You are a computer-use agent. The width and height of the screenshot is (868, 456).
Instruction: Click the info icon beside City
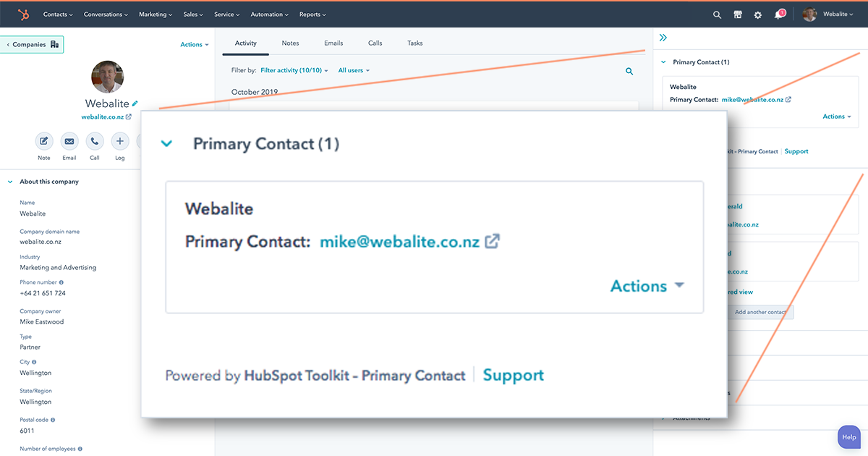click(x=34, y=362)
